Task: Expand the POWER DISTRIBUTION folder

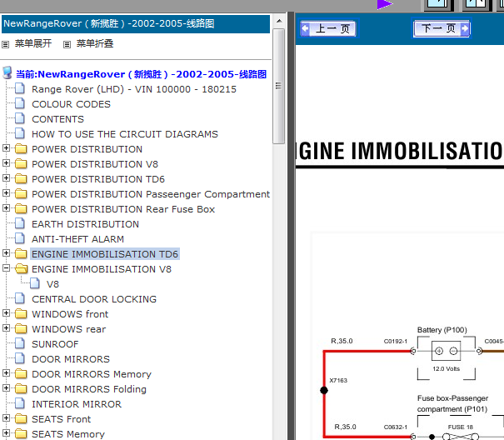Action: (x=6, y=148)
